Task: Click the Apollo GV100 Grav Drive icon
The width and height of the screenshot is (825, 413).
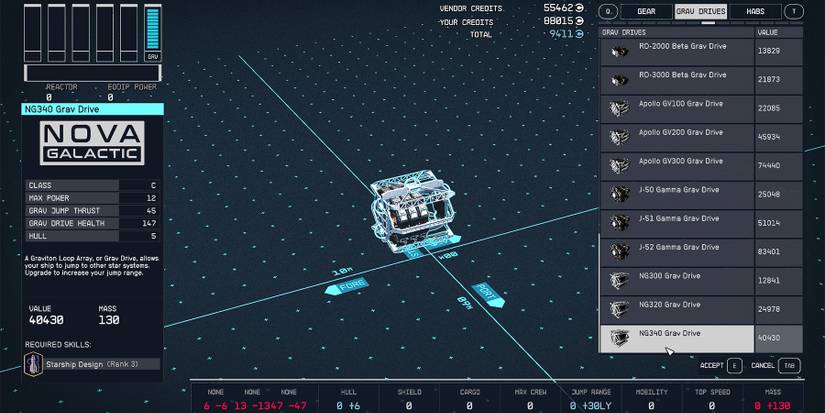Action: tap(619, 108)
